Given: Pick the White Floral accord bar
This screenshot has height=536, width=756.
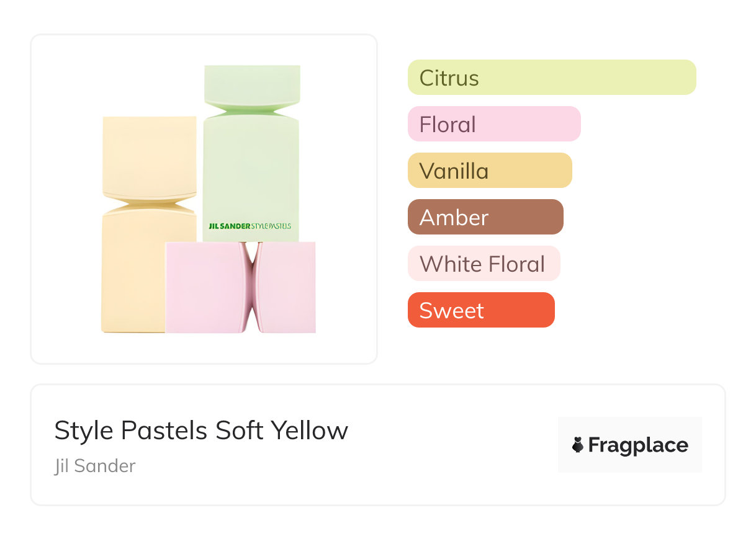Looking at the screenshot, I should click(x=484, y=264).
